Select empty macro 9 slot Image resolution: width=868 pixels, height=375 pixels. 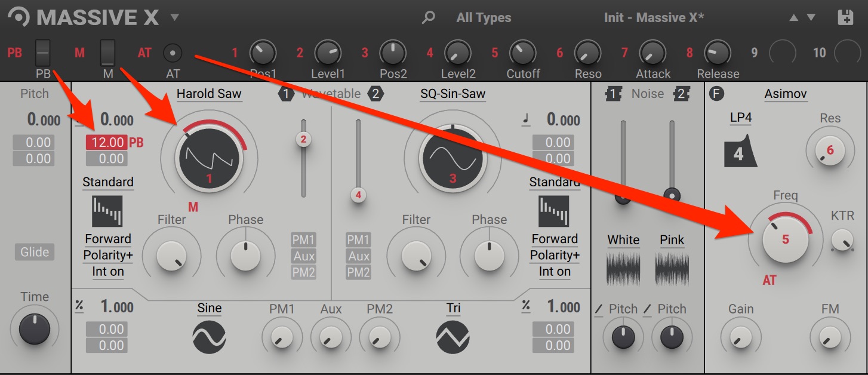pyautogui.click(x=782, y=53)
